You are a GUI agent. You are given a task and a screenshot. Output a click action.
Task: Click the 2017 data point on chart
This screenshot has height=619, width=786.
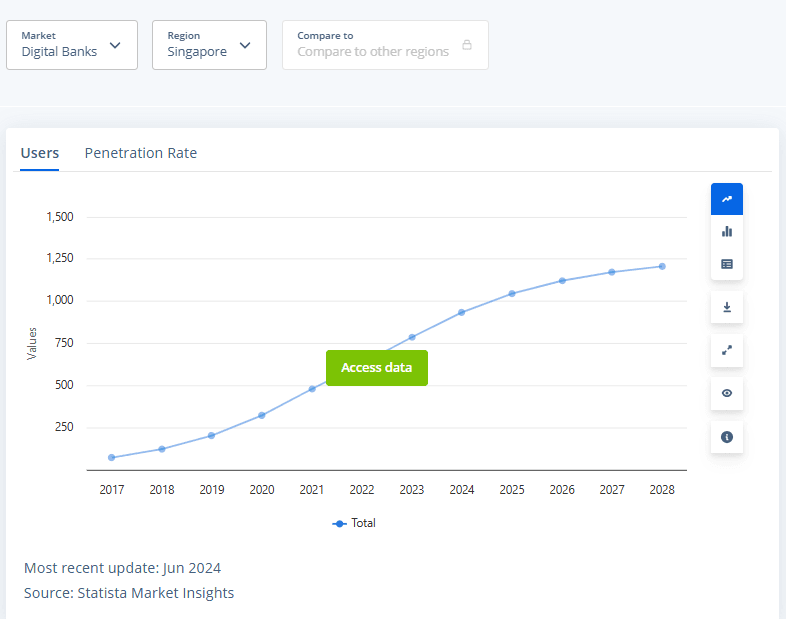(111, 457)
